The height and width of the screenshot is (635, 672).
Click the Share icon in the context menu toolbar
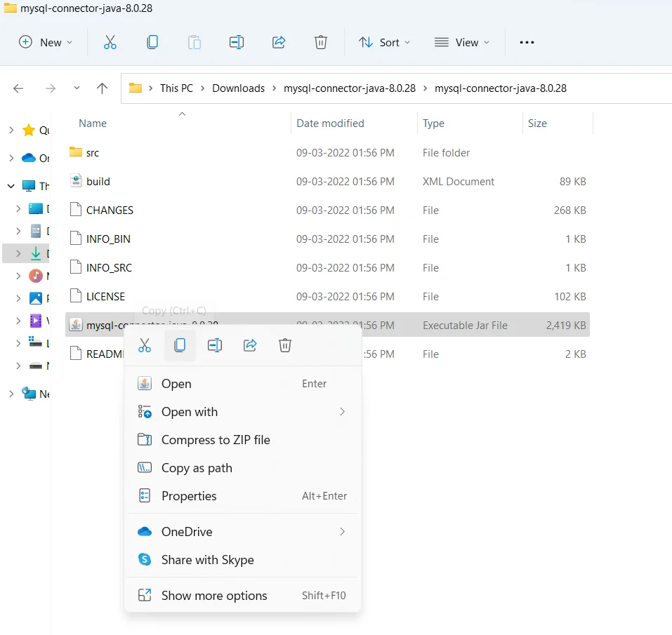pos(250,345)
